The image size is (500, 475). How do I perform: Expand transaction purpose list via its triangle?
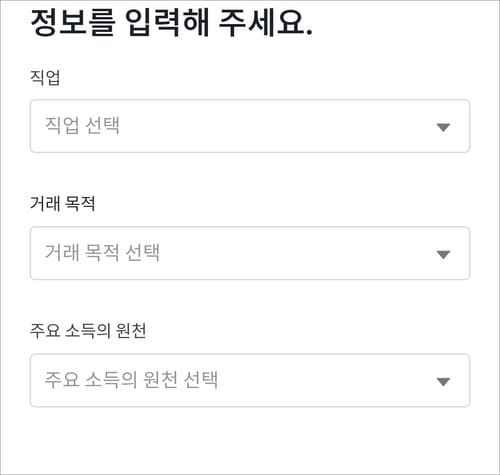point(443,254)
